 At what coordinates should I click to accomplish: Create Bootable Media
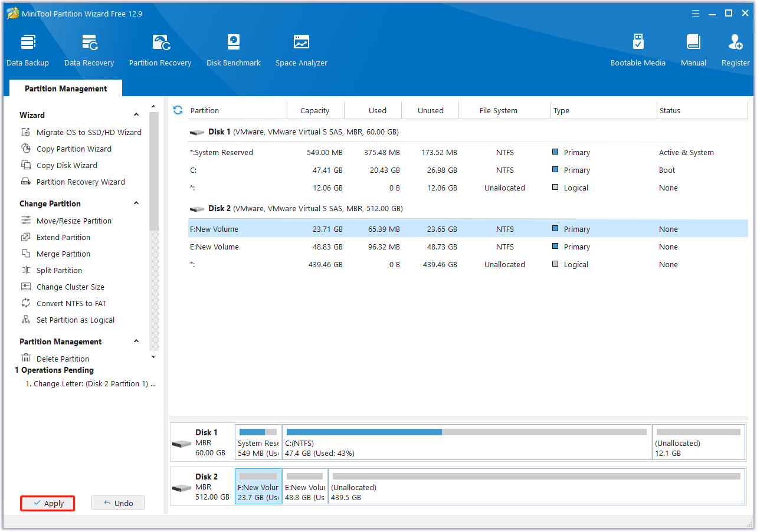[638, 50]
